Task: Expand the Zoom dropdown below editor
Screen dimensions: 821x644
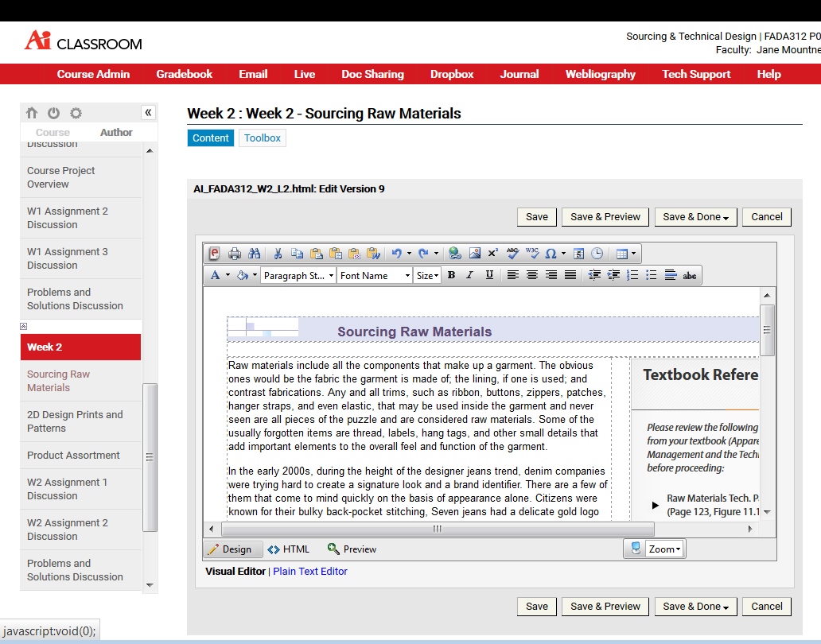Action: (664, 549)
